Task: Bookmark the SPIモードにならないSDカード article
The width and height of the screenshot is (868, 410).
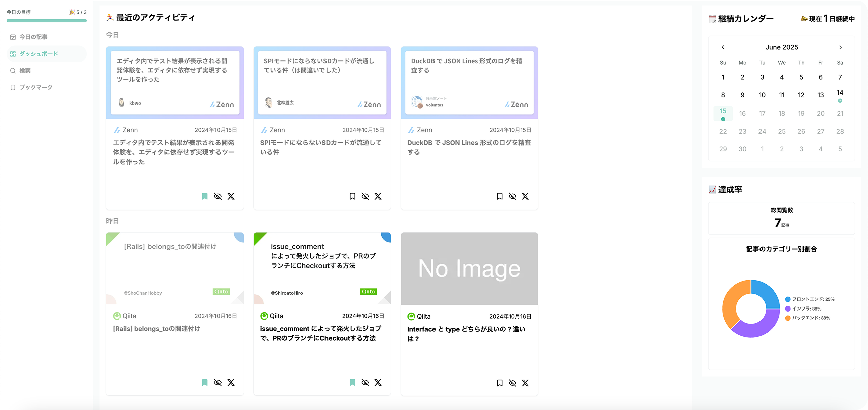Action: (352, 196)
